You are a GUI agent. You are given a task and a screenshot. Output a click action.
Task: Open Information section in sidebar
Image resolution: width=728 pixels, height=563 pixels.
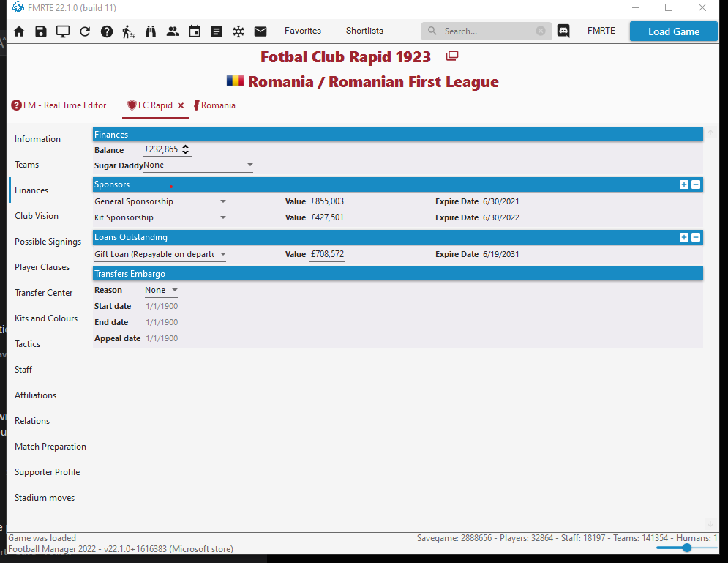click(x=37, y=139)
